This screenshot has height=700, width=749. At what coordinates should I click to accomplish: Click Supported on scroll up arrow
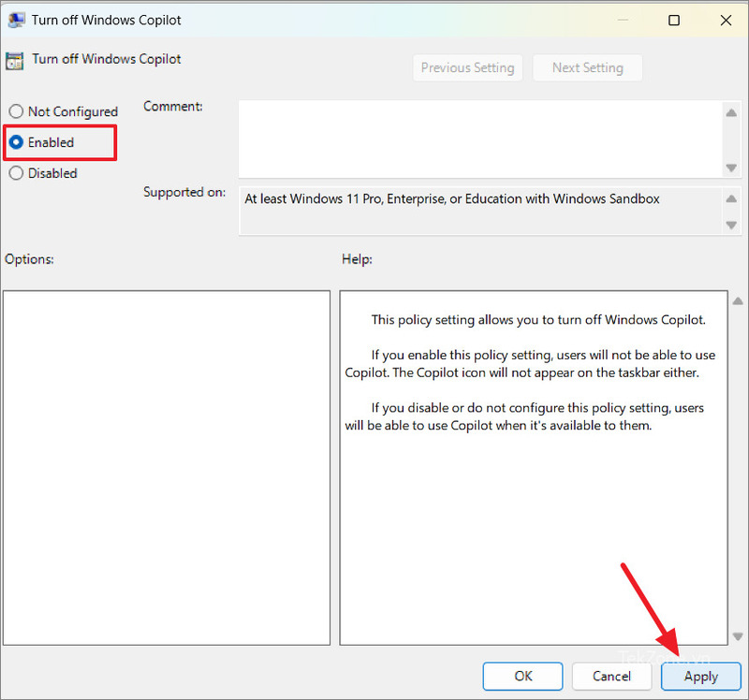point(731,198)
